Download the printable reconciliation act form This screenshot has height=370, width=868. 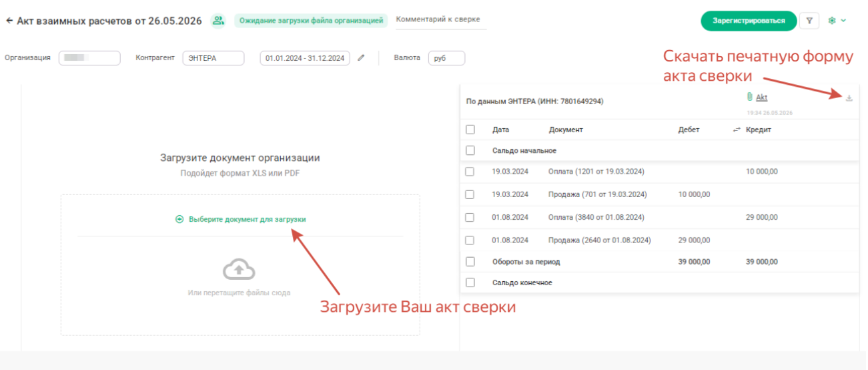point(849,98)
